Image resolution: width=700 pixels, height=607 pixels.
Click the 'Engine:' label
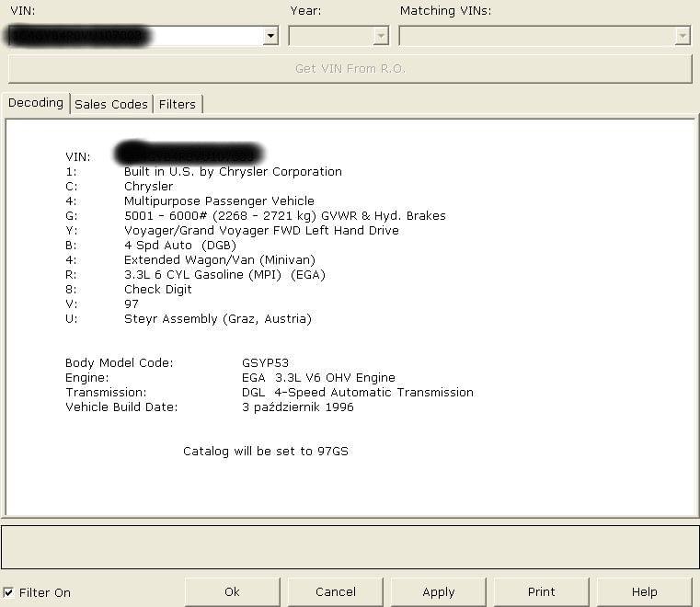point(87,378)
